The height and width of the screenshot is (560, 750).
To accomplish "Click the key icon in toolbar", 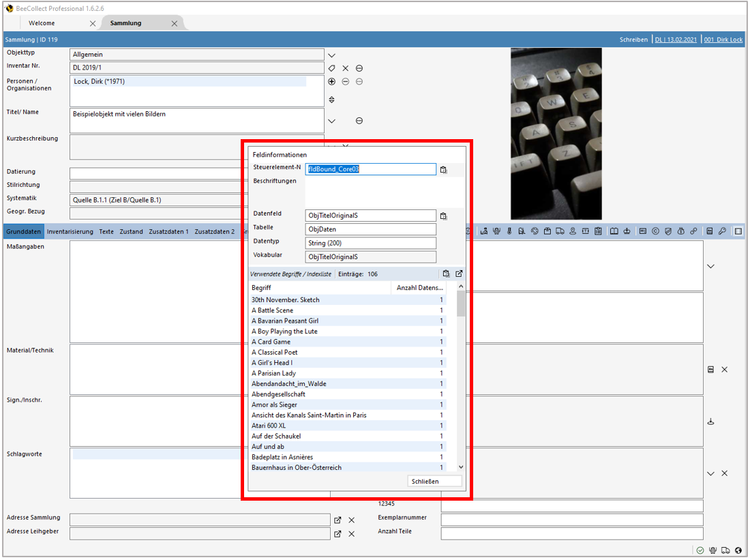I will [x=722, y=231].
